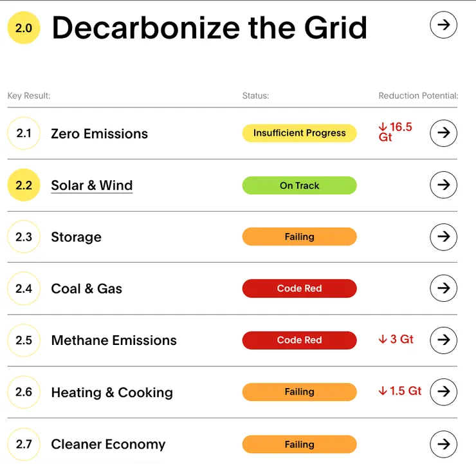
Task: Click the arrow icon beside Decarbonize the Grid
Action: pyautogui.click(x=443, y=25)
